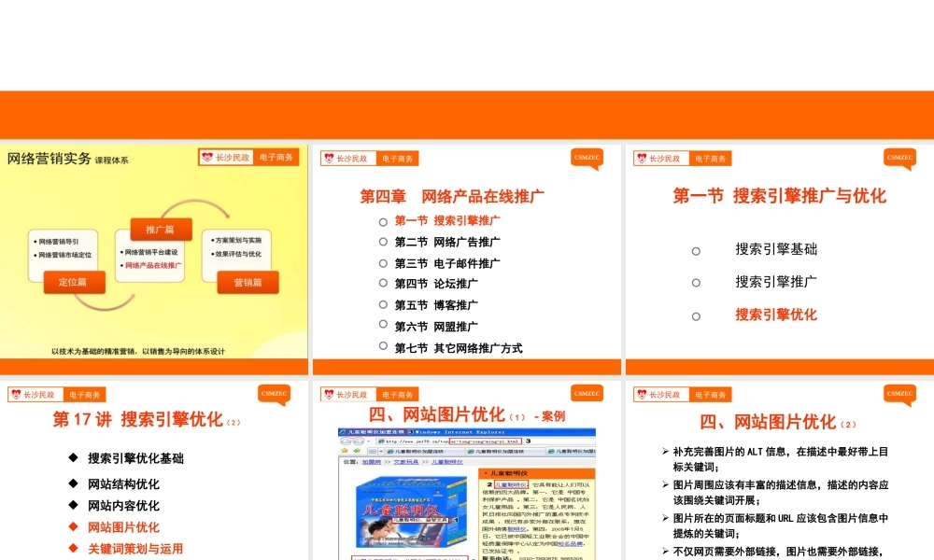This screenshot has height=560, width=934.
Task: Select the circle bullet beside 第一节 搜索引擎推广
Action: (x=383, y=221)
